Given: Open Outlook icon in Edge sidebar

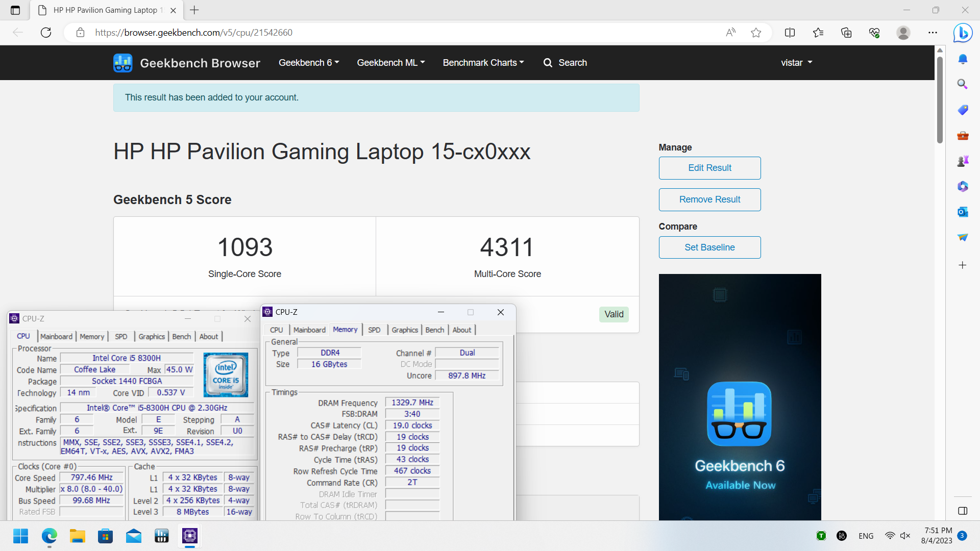Looking at the screenshot, I should click(x=963, y=212).
